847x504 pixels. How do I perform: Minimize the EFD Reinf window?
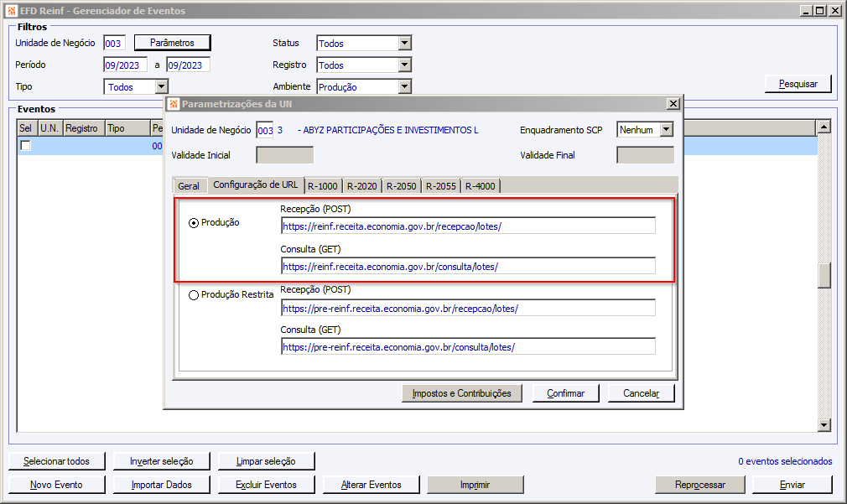click(807, 11)
